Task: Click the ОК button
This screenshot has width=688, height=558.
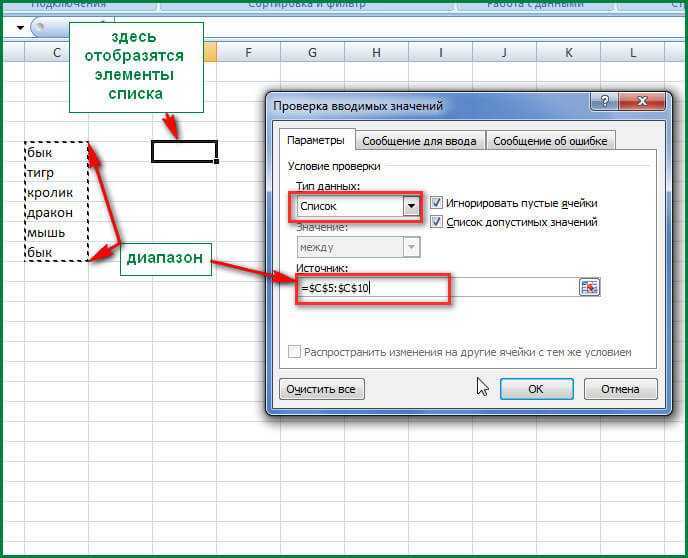Action: (x=536, y=389)
